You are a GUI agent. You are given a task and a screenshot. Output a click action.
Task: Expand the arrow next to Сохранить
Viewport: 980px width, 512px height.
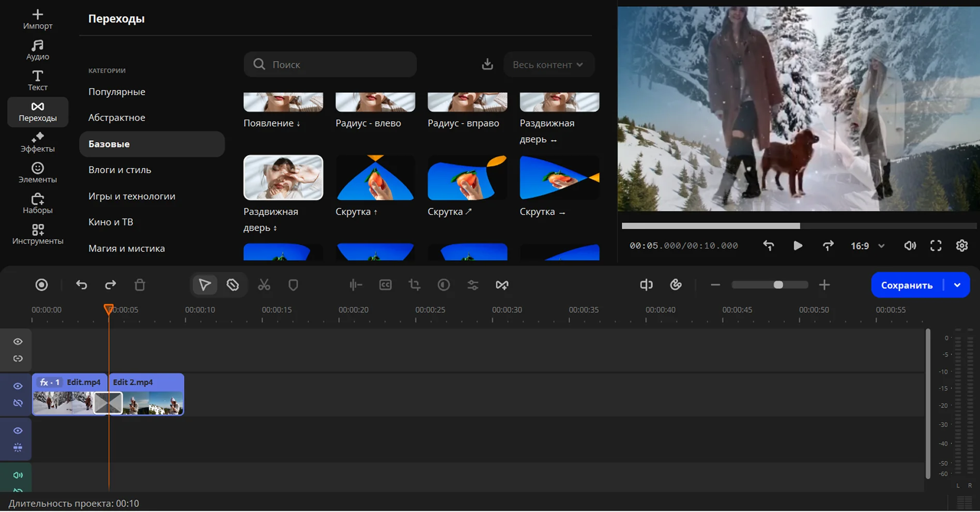957,285
